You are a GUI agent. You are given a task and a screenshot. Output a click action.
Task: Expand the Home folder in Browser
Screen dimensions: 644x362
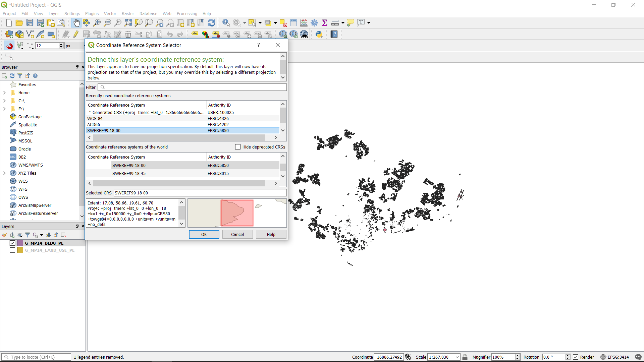point(4,93)
